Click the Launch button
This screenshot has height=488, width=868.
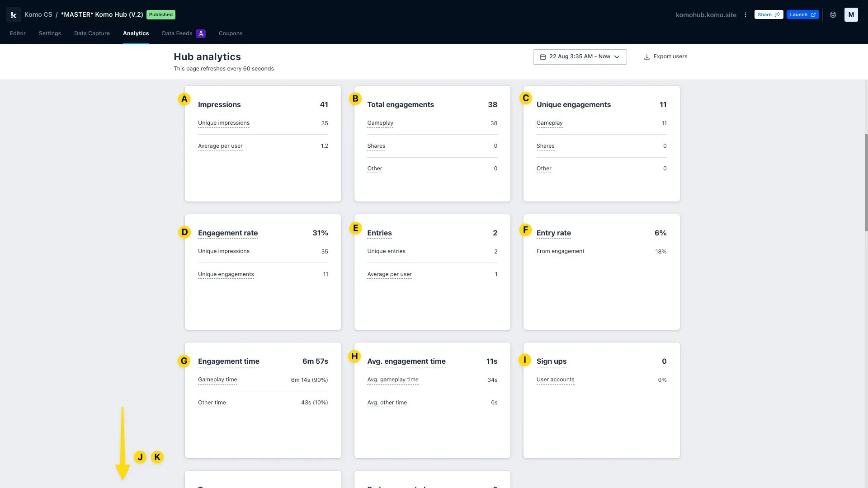[x=802, y=14]
